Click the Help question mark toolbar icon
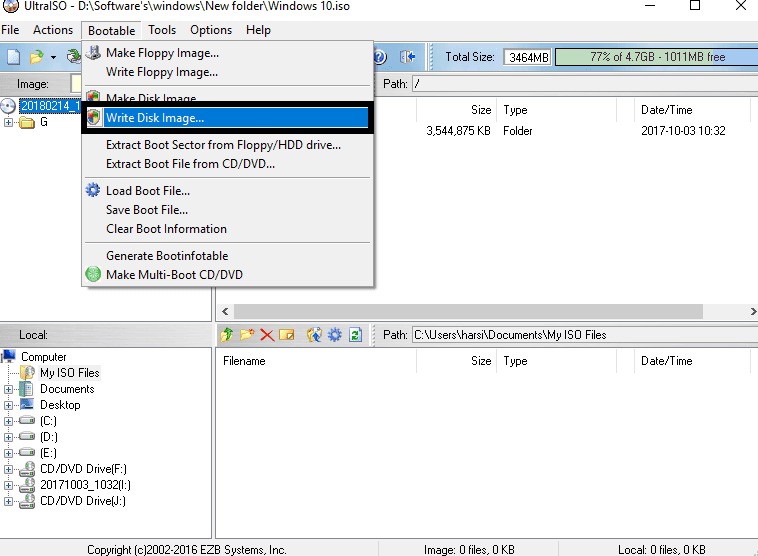The image size is (758, 556). click(x=380, y=57)
